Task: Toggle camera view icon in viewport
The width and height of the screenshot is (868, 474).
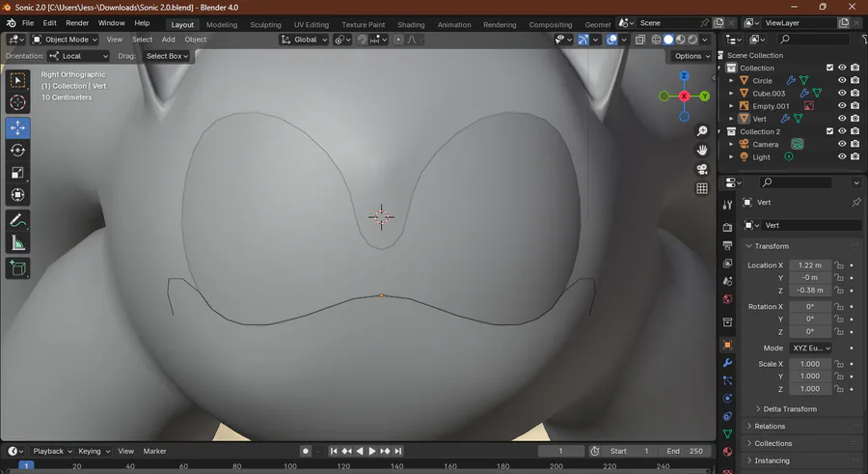Action: pos(702,169)
